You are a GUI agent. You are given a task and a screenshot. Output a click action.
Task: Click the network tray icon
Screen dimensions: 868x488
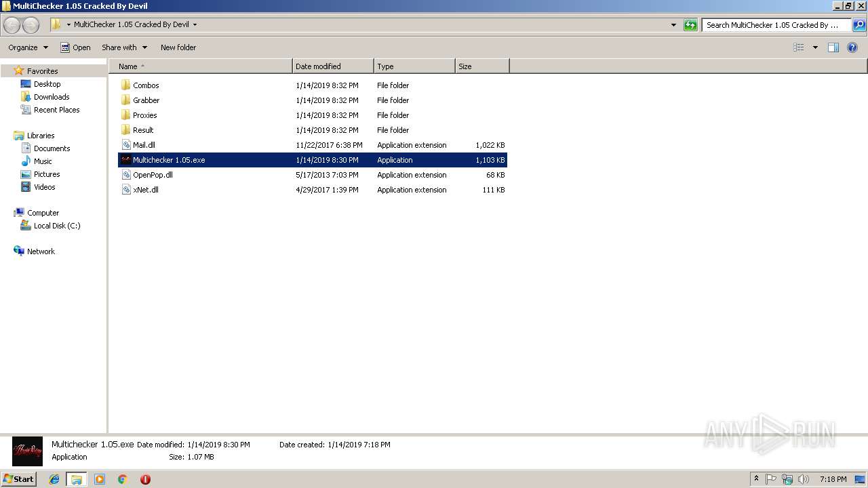coord(787,479)
